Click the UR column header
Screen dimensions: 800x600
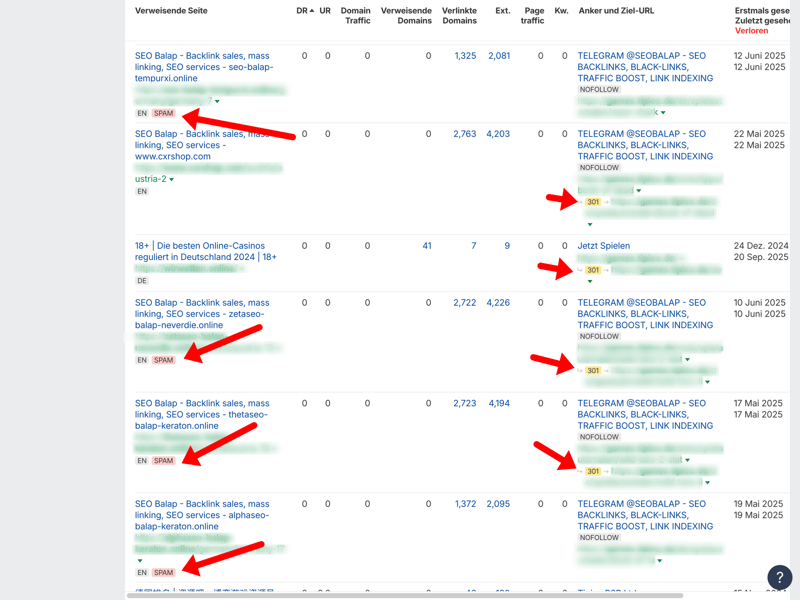(326, 11)
